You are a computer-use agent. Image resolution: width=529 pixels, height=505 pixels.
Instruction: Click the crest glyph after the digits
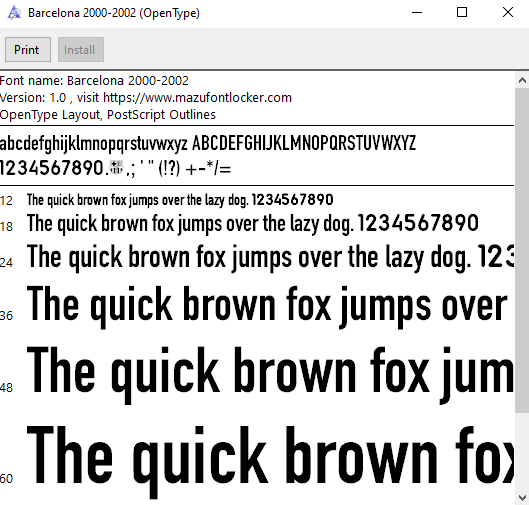tap(117, 167)
